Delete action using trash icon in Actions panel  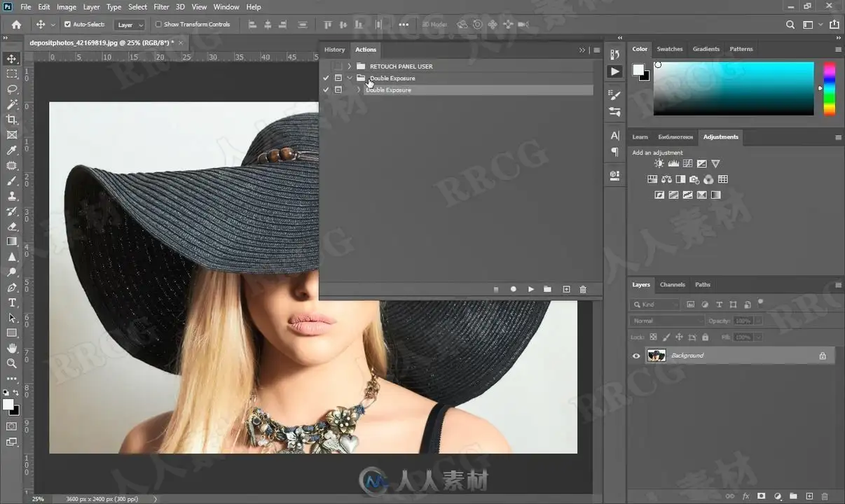[x=583, y=289]
